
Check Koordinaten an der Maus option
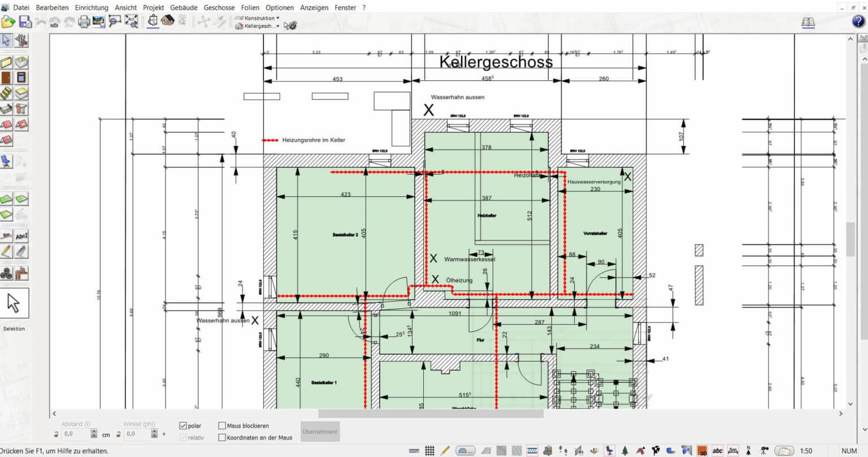point(222,437)
